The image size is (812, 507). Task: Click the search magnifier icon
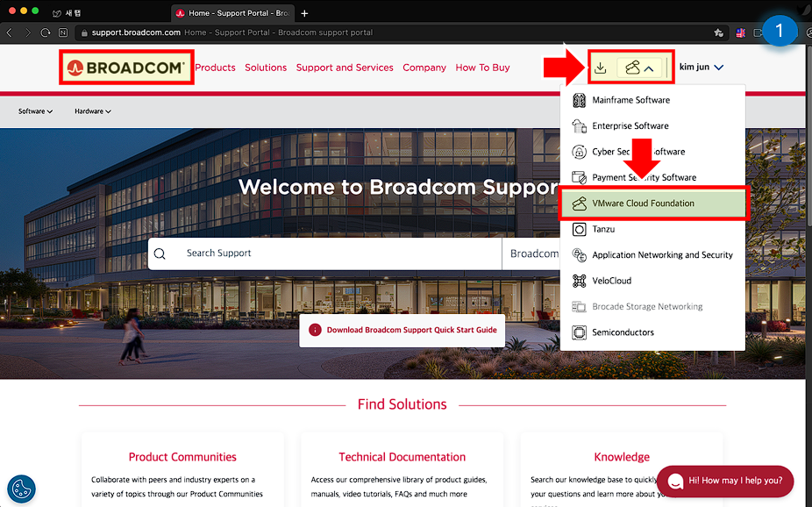160,253
